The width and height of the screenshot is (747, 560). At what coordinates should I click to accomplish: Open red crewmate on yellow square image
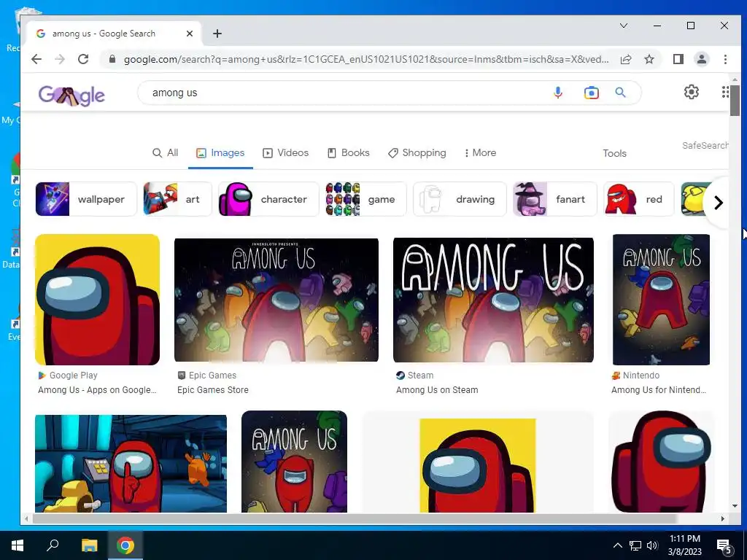point(478,465)
